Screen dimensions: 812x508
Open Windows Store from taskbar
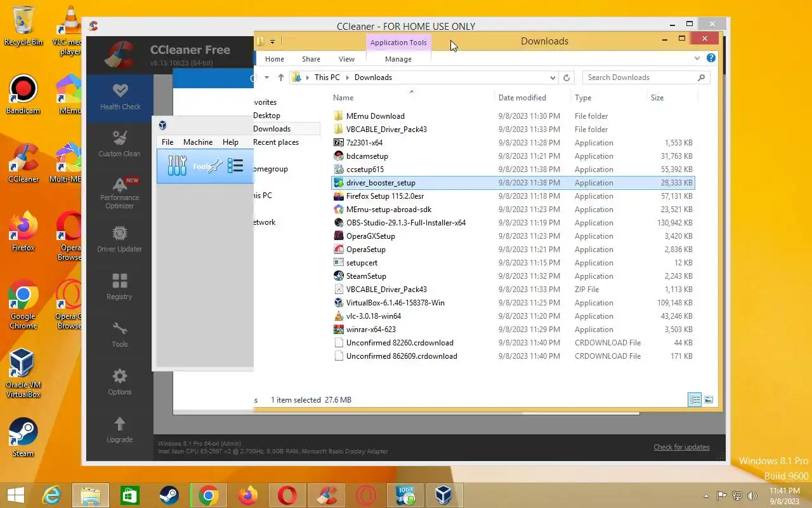129,495
